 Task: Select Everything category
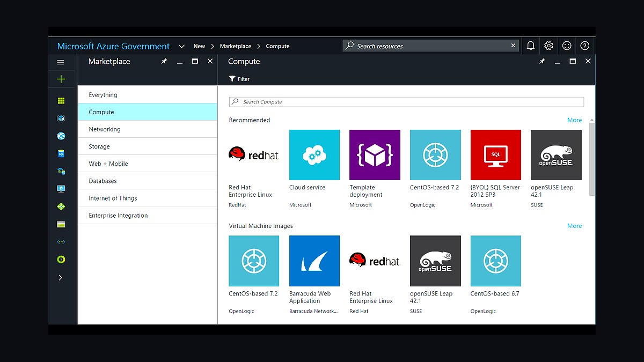click(148, 95)
